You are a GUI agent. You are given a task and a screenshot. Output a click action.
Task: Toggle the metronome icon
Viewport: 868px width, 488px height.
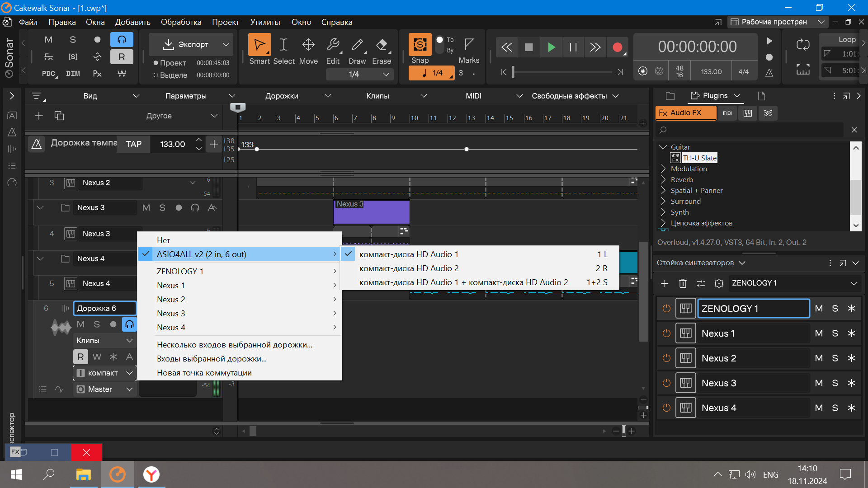coord(769,73)
